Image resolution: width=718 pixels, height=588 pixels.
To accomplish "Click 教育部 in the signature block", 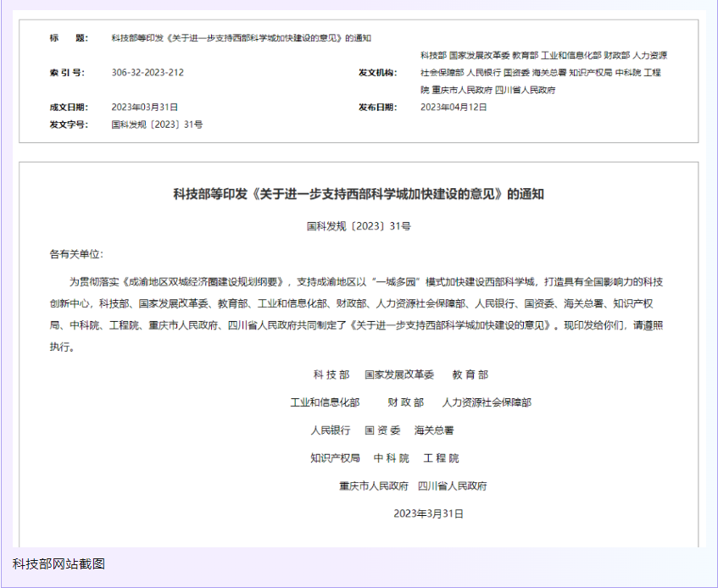I will pos(470,374).
